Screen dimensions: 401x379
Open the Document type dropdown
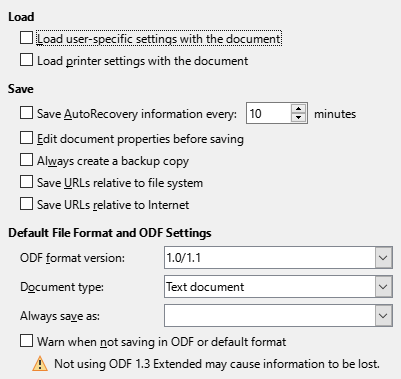pos(383,287)
